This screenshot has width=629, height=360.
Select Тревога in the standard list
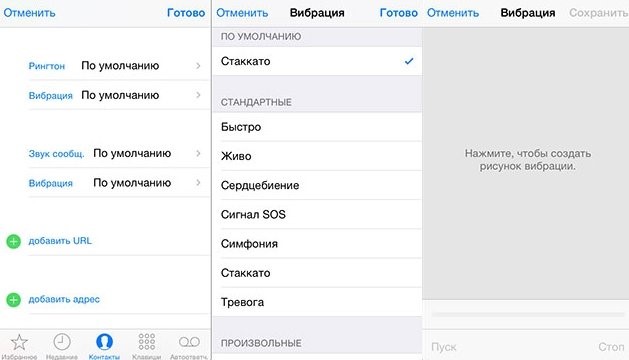tap(317, 302)
